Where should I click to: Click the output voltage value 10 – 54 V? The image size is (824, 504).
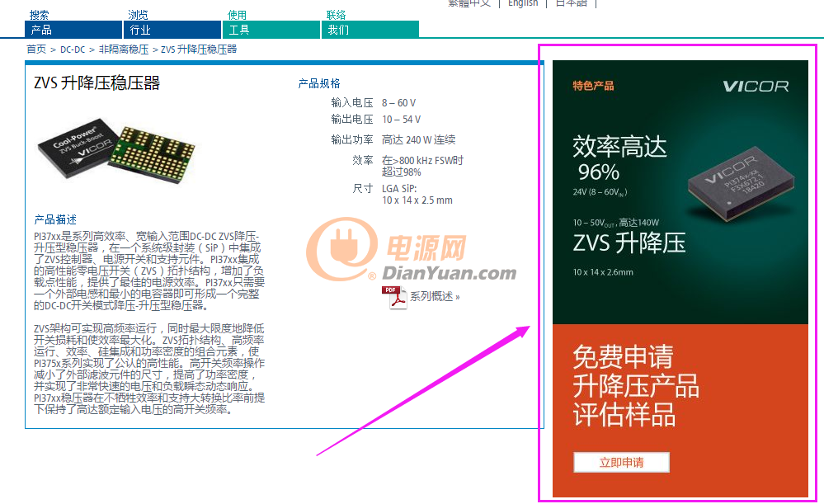pyautogui.click(x=402, y=120)
